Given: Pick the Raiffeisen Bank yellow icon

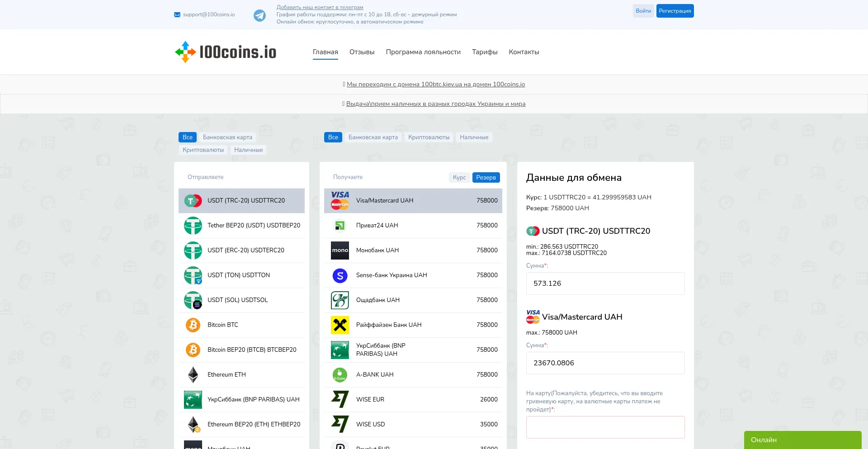Looking at the screenshot, I should pos(340,325).
